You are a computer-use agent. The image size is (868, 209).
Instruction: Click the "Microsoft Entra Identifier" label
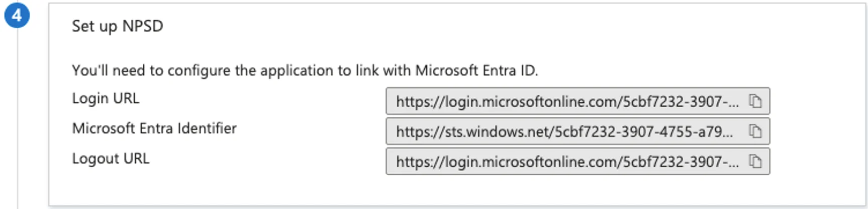tap(154, 128)
